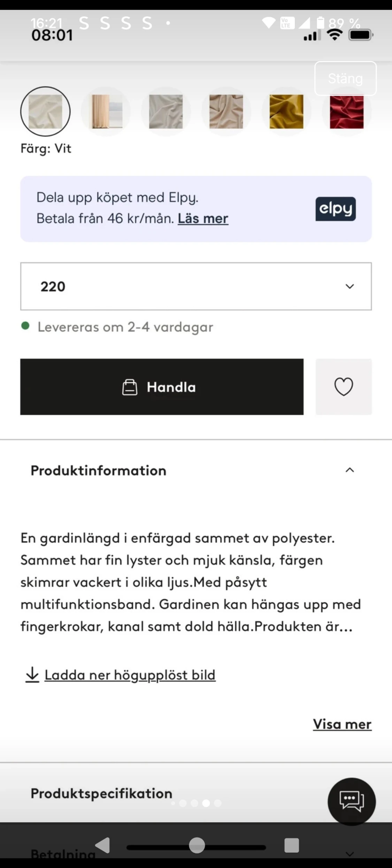The width and height of the screenshot is (392, 868).
Task: Open the 220 size dropdown
Action: click(x=196, y=286)
